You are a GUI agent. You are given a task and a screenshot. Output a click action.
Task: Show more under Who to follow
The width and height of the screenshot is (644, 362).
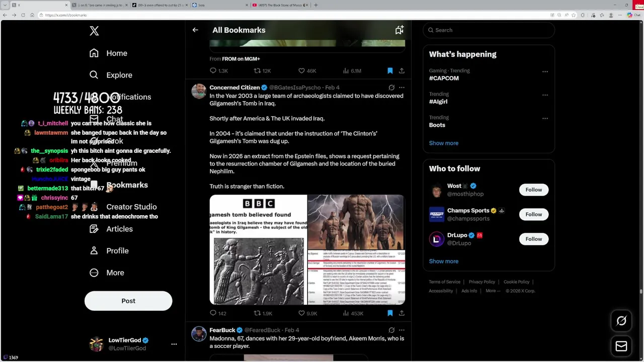tap(444, 261)
